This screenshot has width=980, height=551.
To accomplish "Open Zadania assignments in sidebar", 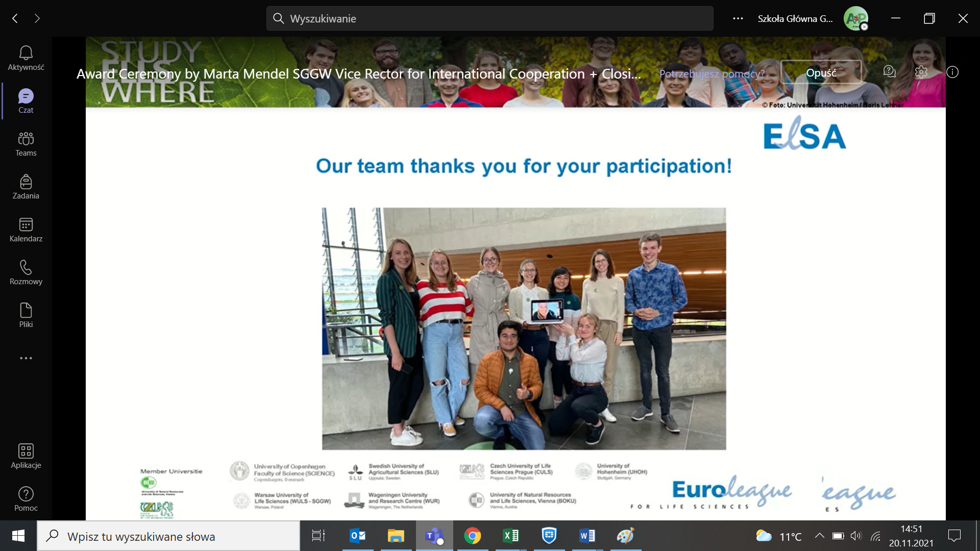I will 26,187.
